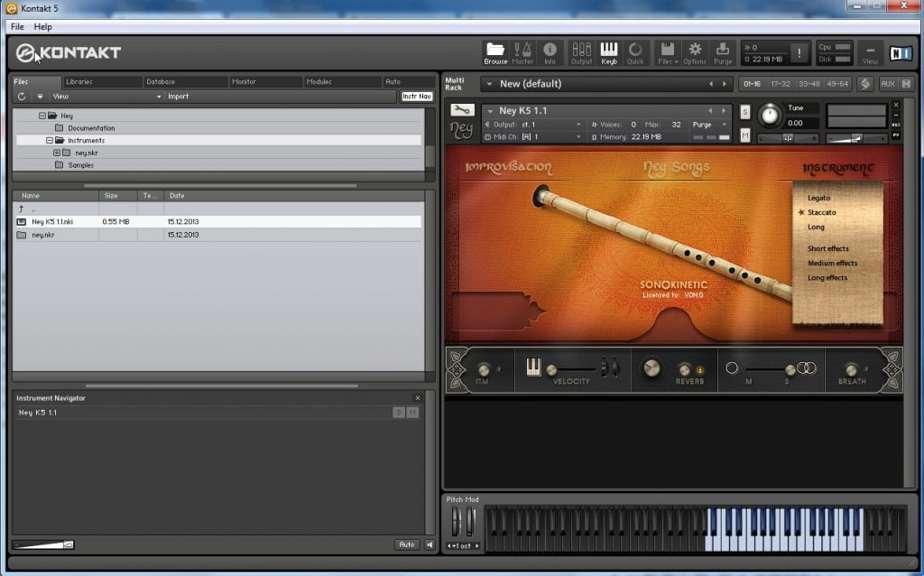Open the Options gear dialog
924x576 pixels.
[x=695, y=53]
